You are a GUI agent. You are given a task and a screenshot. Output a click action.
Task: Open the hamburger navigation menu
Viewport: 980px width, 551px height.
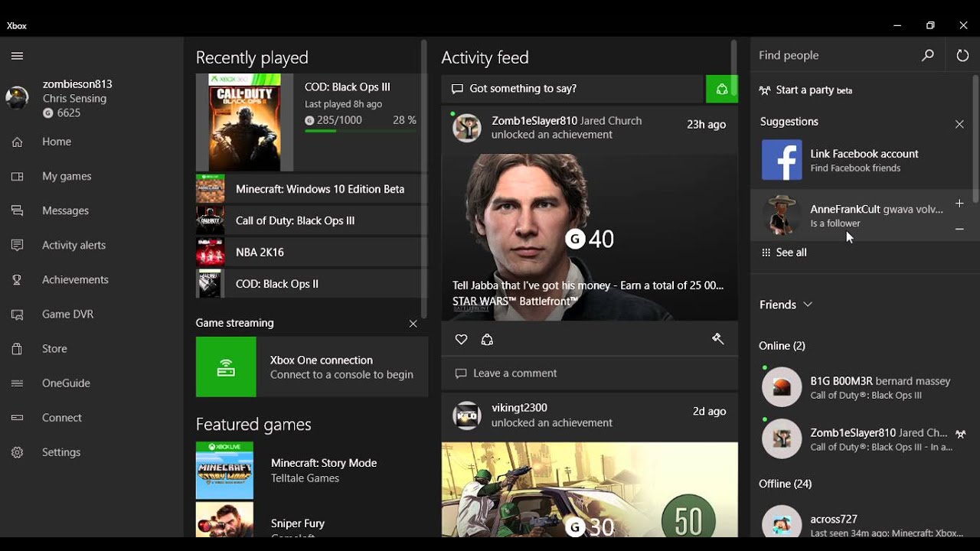17,56
